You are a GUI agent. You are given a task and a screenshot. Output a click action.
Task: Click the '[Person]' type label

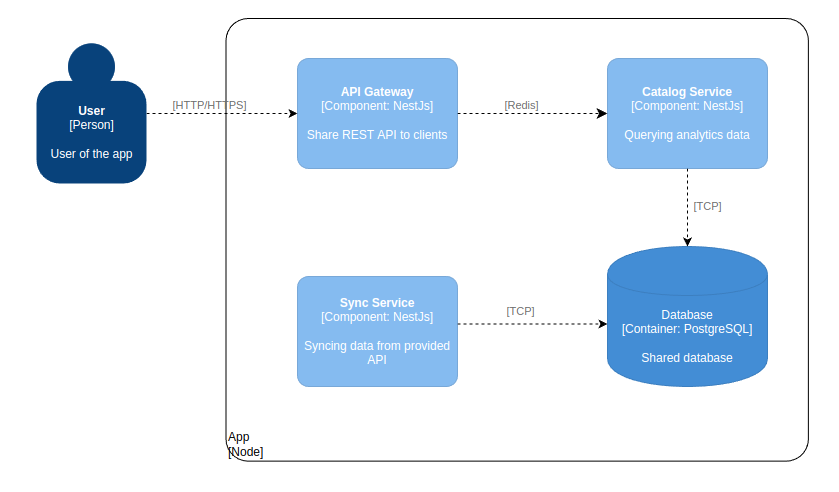[x=91, y=125]
